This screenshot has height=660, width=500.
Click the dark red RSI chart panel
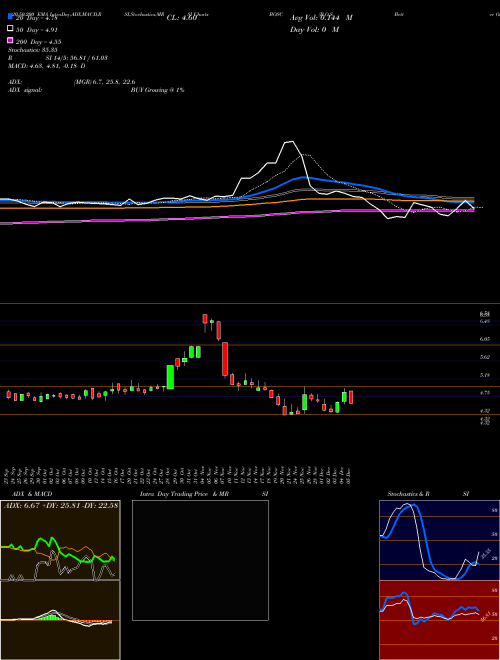coord(439,620)
